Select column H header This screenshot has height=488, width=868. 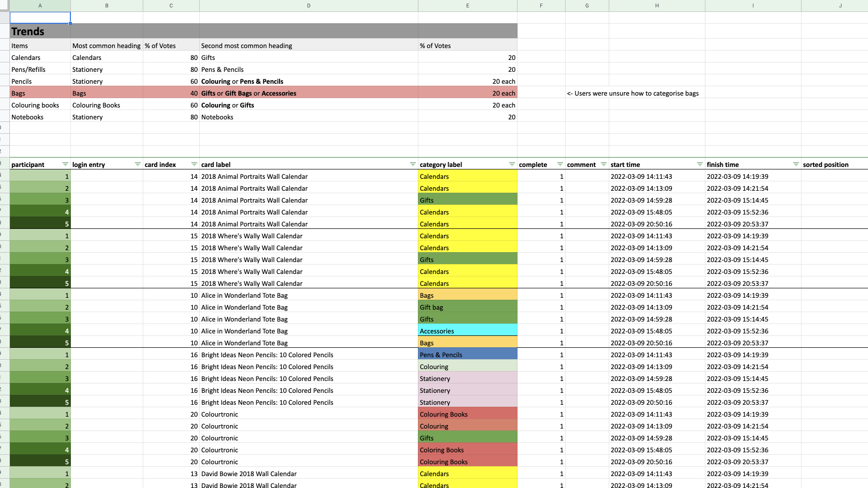tap(657, 5)
